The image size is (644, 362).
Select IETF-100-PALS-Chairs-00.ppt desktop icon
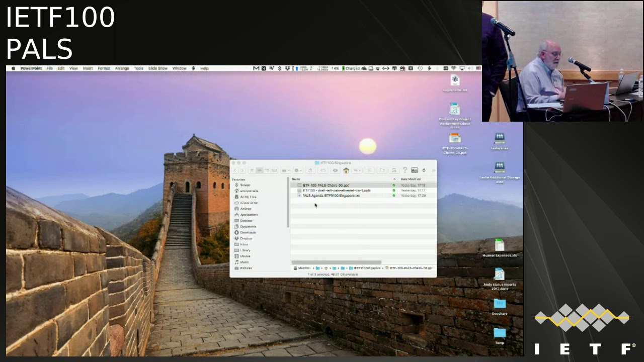tap(455, 143)
